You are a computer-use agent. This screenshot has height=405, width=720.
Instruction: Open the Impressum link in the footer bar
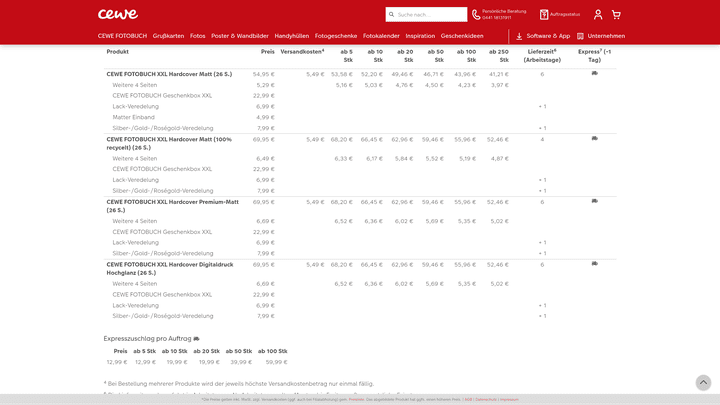point(509,399)
